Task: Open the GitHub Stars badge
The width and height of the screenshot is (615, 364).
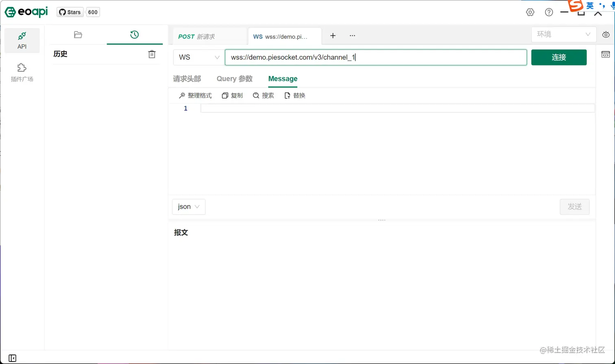Action: click(70, 12)
